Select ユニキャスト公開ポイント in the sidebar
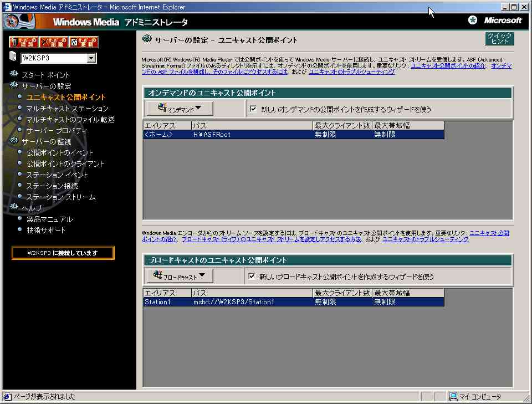 66,98
